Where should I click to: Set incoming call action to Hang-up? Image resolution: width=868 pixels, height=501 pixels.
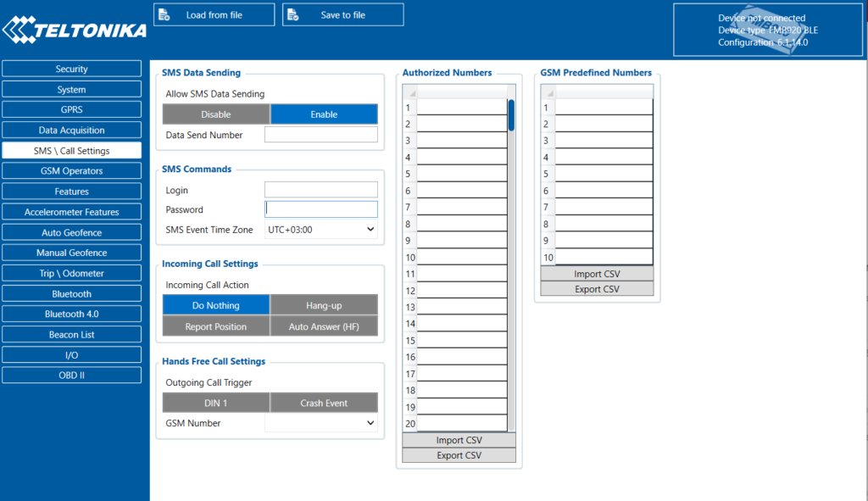click(324, 305)
